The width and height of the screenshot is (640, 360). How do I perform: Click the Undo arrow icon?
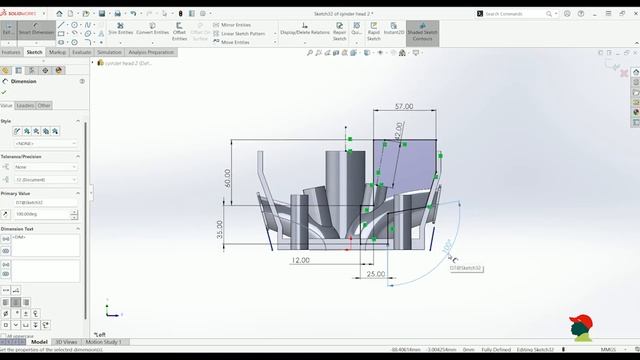pos(133,13)
